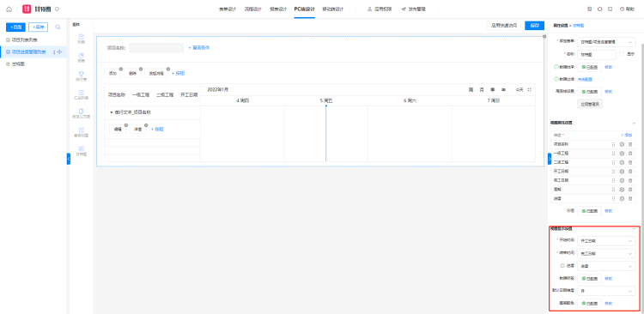
Task: Click 修改 link next to 图表配色
Action: (608, 304)
